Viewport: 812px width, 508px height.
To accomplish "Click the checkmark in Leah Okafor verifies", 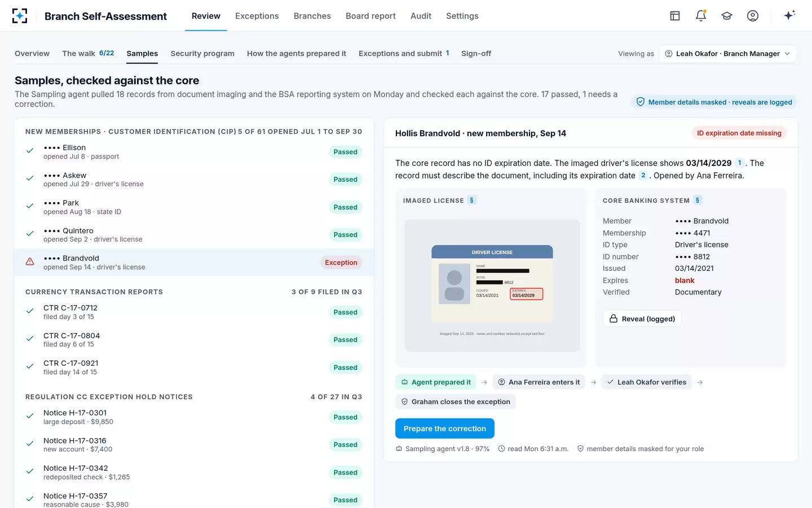I will [x=610, y=382].
